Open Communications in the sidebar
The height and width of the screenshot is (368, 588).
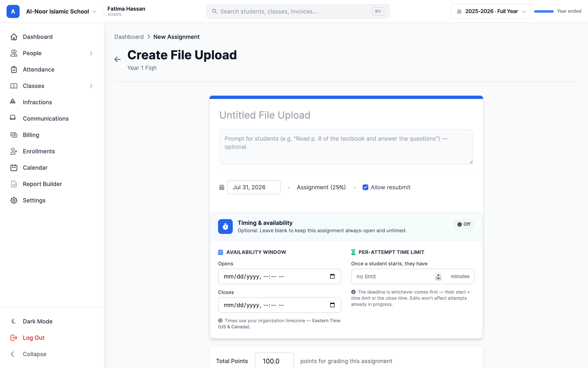pyautogui.click(x=46, y=119)
